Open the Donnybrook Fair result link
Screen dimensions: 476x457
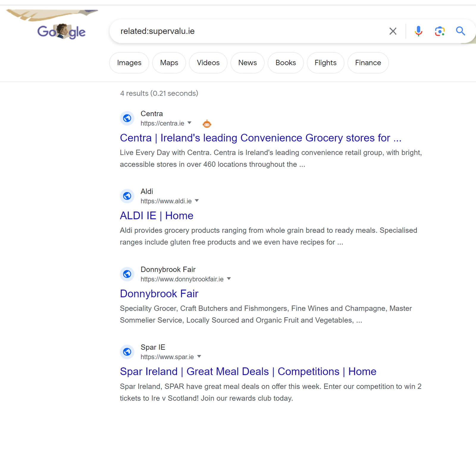(159, 293)
